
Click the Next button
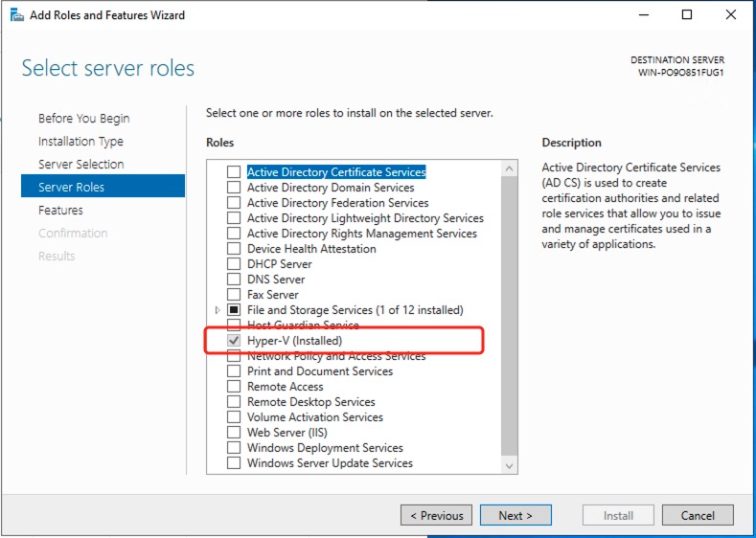515,515
